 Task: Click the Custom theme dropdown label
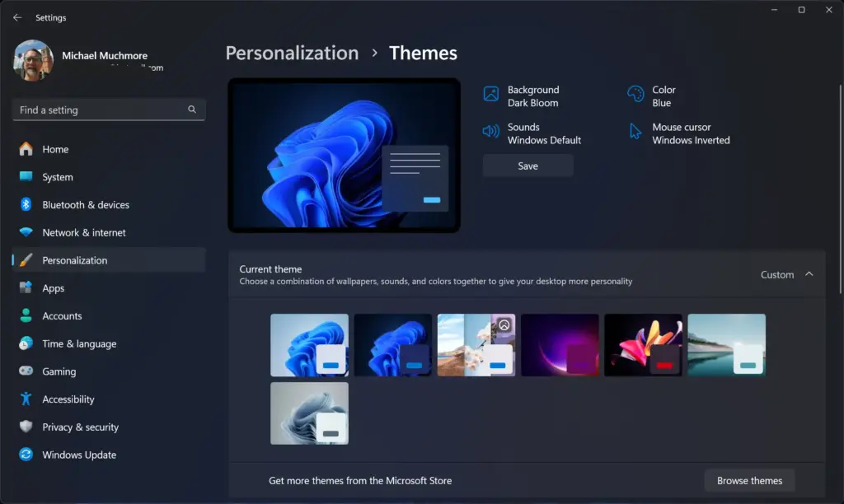click(776, 274)
